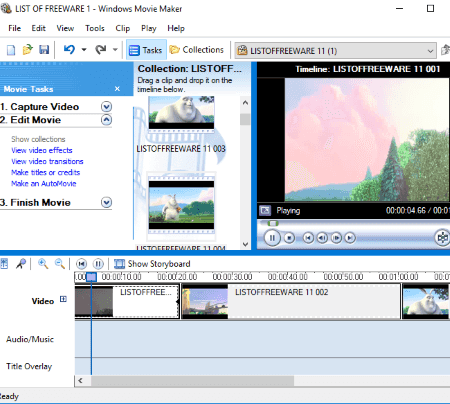Collapse the Edit Movie section
The width and height of the screenshot is (450, 404).
point(106,120)
